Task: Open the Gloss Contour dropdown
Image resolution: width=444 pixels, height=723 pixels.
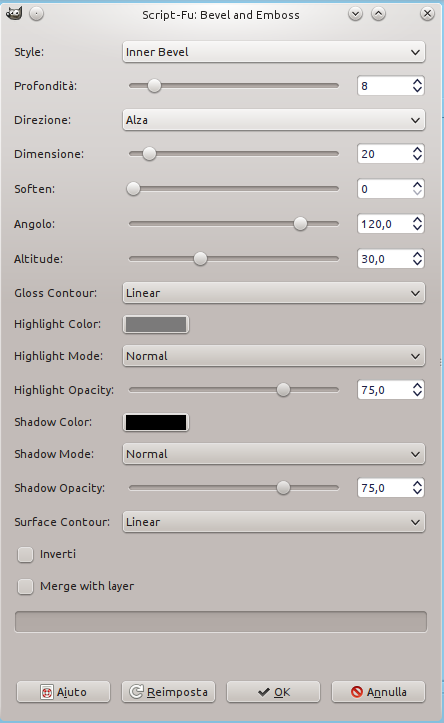Action: point(274,293)
